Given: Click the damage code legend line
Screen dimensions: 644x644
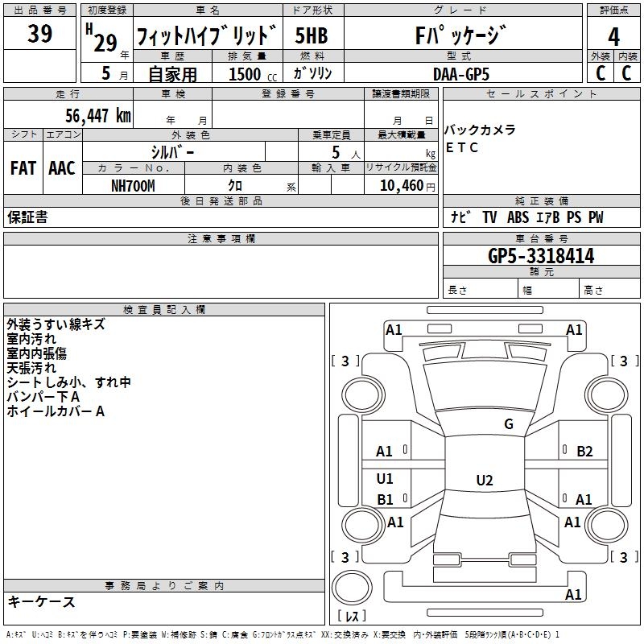Looking at the screenshot, I should pos(283,634).
